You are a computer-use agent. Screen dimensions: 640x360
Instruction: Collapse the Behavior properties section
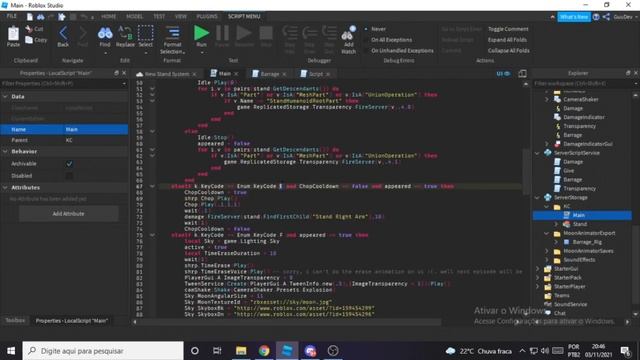tap(5, 151)
